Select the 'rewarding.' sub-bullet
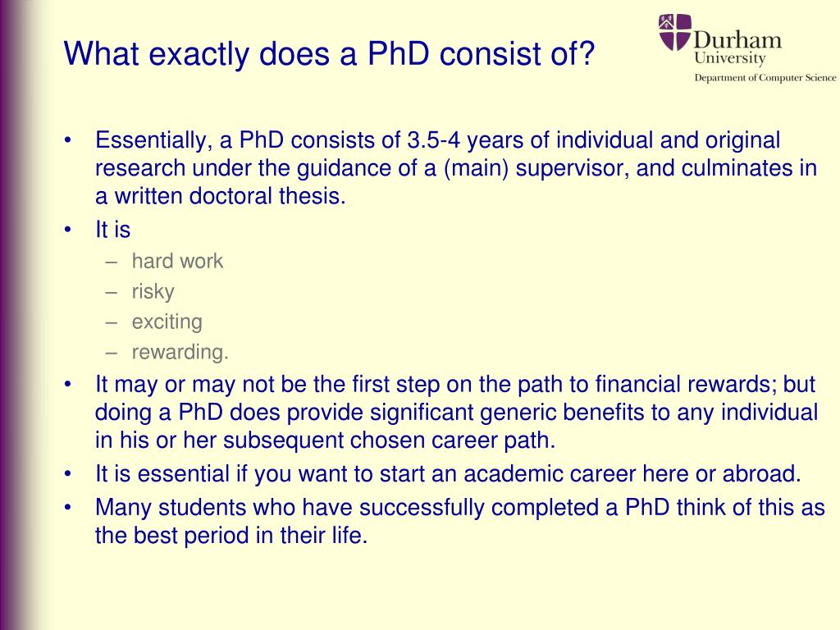This screenshot has width=840, height=630. [x=180, y=352]
